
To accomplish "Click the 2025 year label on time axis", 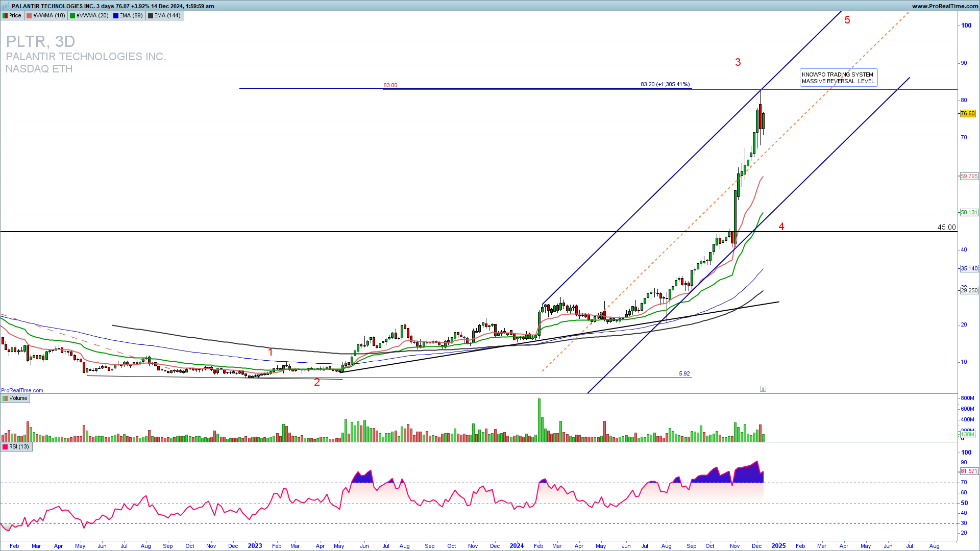I will coord(778,546).
